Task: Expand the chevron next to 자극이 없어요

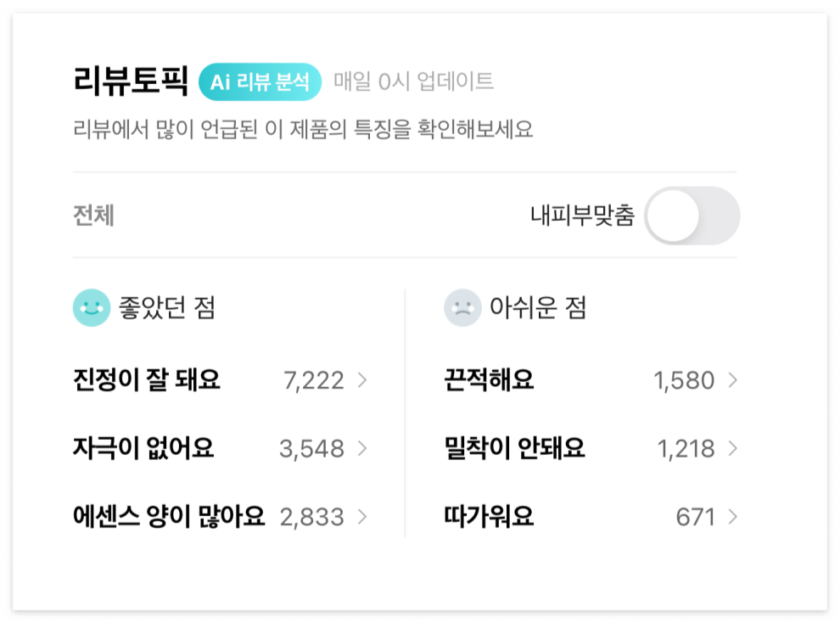Action: 363,448
